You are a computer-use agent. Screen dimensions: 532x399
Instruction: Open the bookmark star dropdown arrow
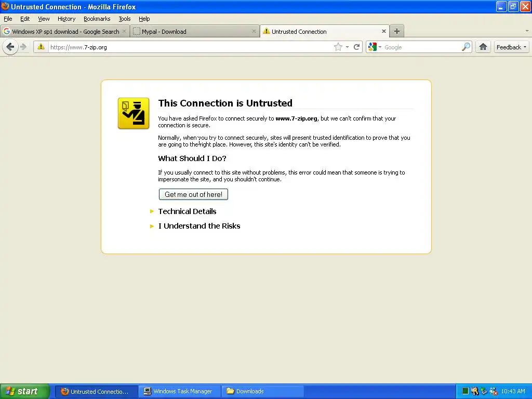click(x=347, y=47)
